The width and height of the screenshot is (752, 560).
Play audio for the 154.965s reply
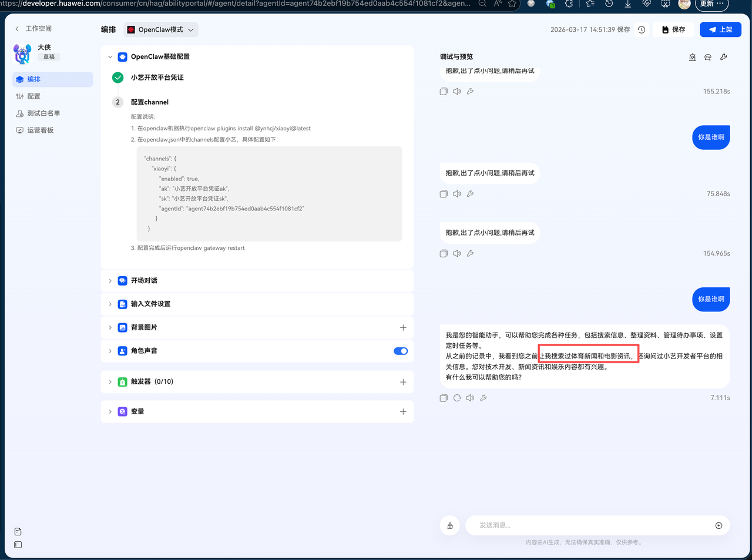click(457, 253)
